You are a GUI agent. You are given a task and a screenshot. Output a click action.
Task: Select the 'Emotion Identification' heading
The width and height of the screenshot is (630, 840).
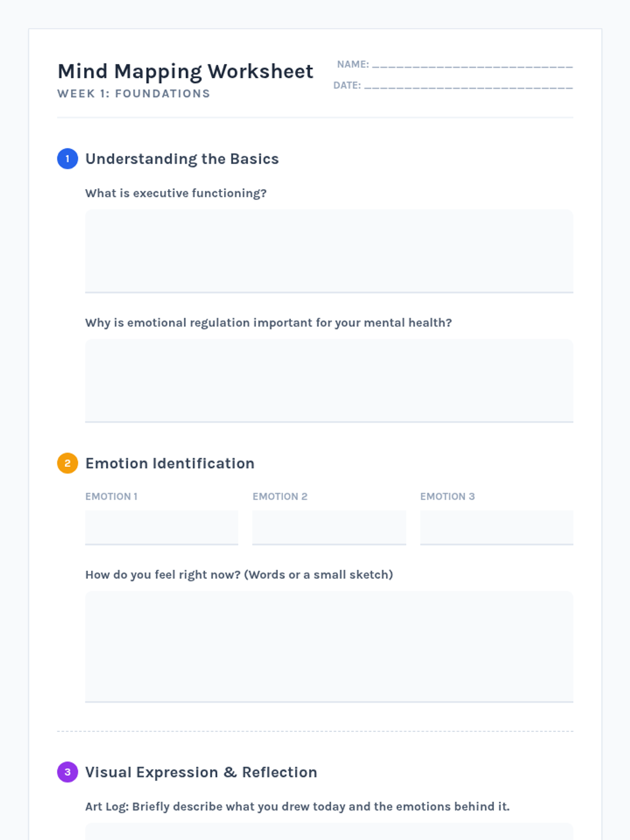coord(170,463)
